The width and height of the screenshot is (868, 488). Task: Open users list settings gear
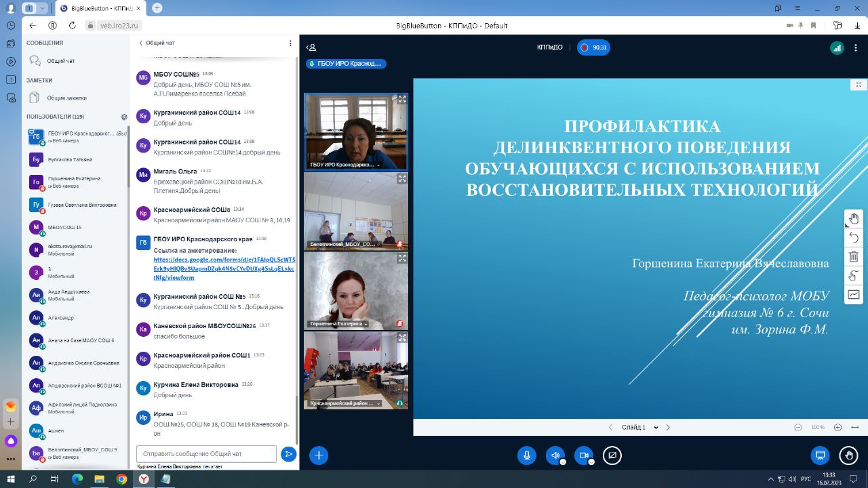pyautogui.click(x=124, y=117)
